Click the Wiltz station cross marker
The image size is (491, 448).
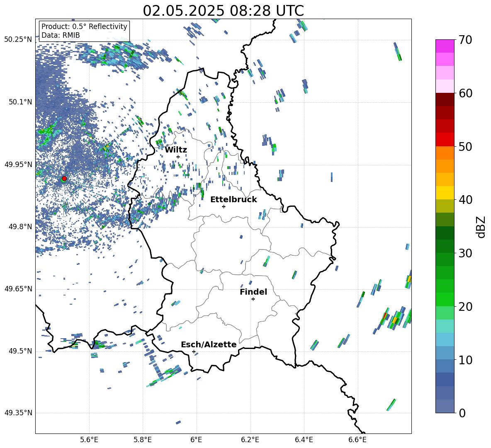(x=178, y=157)
